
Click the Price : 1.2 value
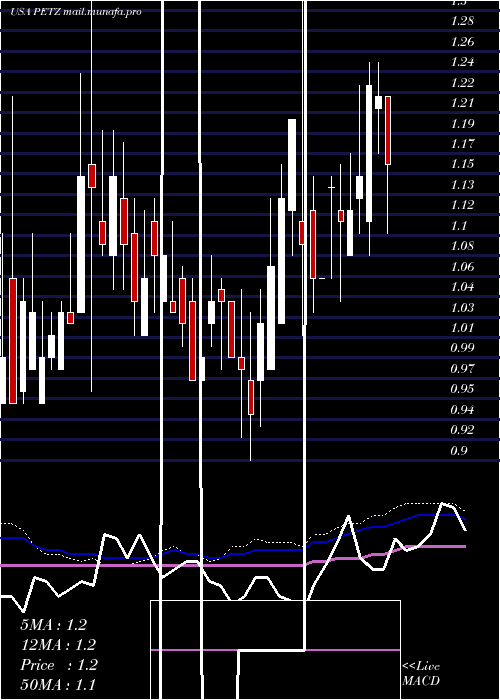59,665
